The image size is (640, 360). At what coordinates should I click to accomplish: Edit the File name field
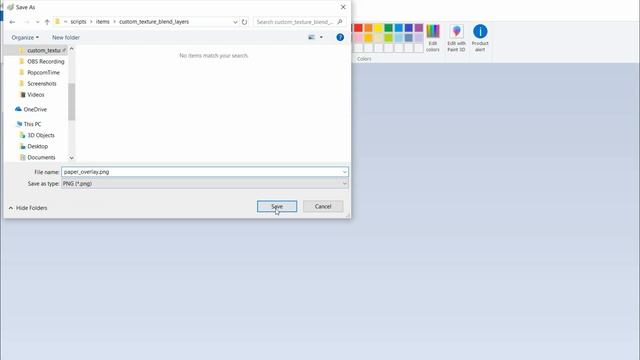201,172
